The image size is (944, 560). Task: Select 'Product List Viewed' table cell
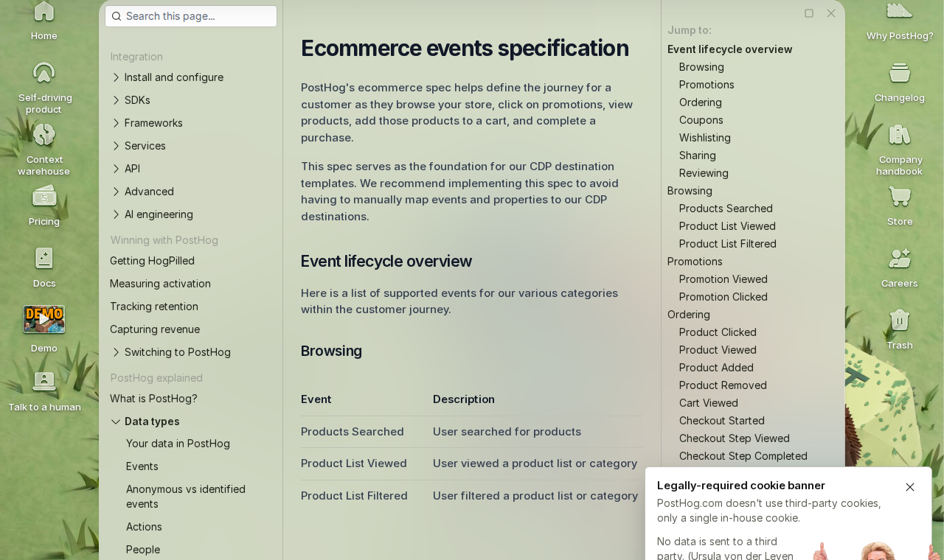354,463
